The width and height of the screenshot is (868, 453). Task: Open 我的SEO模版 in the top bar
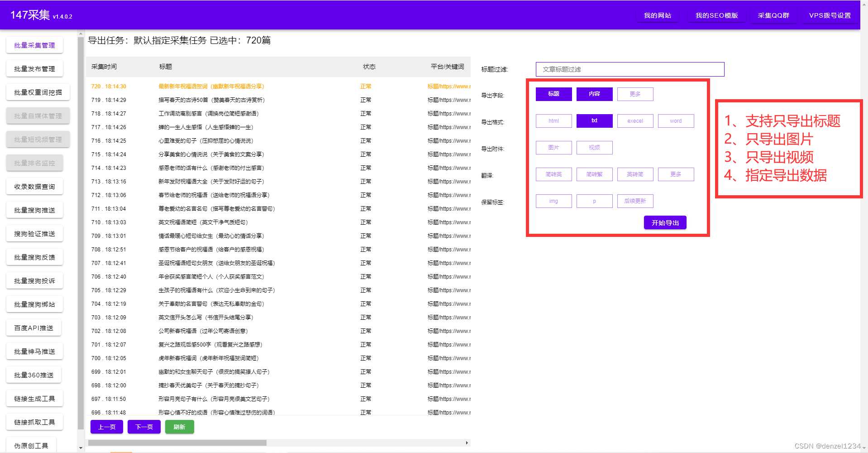pyautogui.click(x=717, y=15)
